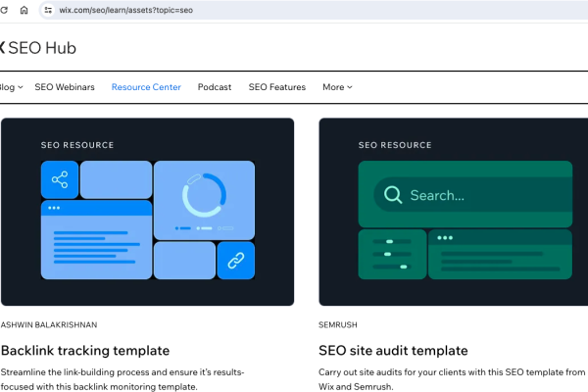
Task: Click the browser reload icon
Action: point(4,10)
